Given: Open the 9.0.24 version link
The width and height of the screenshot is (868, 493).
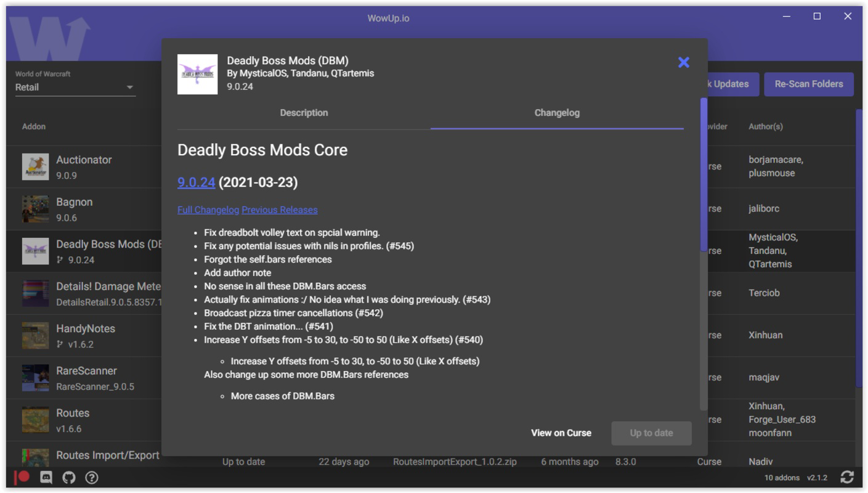Looking at the screenshot, I should tap(196, 182).
